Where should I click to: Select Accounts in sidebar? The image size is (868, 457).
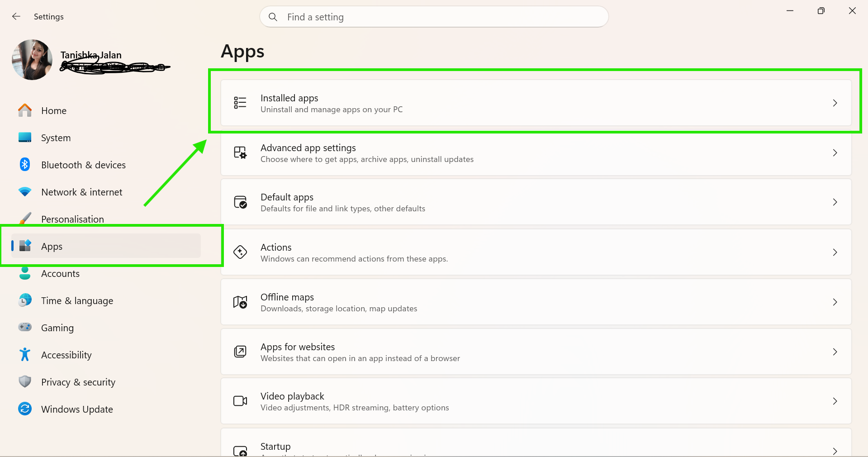(x=106, y=273)
